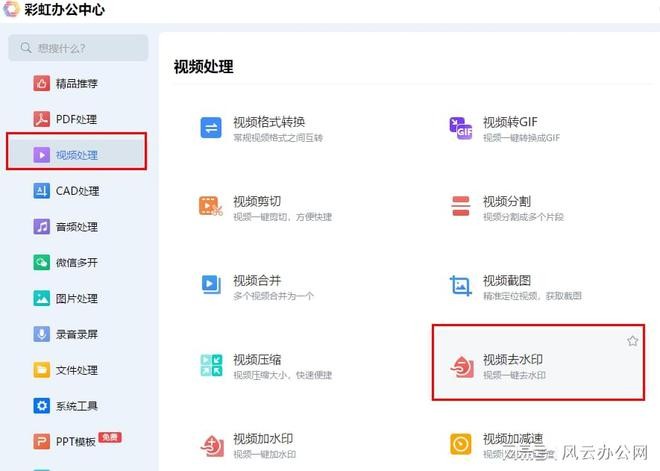Click the 视频加水印 red icon
This screenshot has height=471, width=660.
(x=212, y=446)
